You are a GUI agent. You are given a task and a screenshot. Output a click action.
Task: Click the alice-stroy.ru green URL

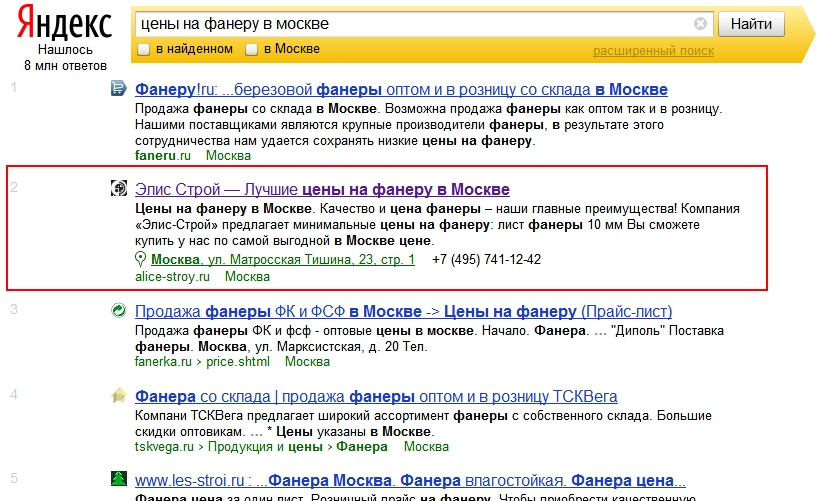(172, 277)
